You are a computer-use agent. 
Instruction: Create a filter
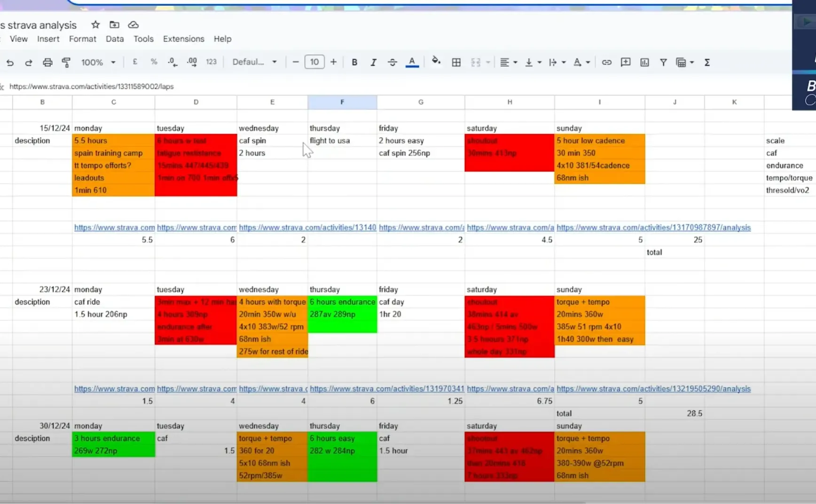coord(663,62)
